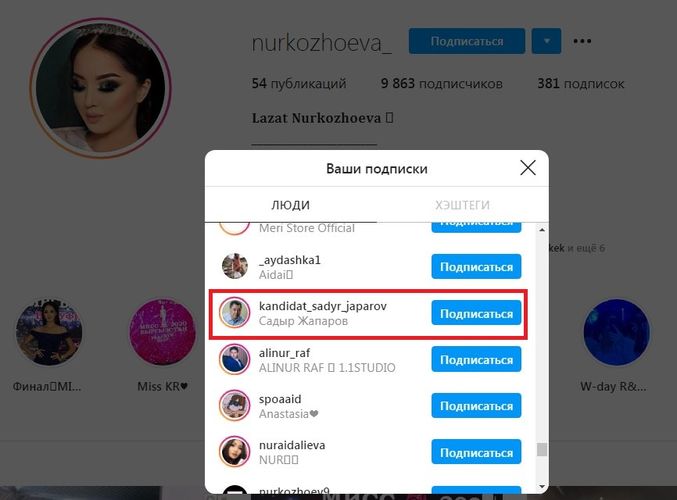Image resolution: width=677 pixels, height=500 pixels.
Task: Open the three-dot profile options menu
Action: [582, 41]
